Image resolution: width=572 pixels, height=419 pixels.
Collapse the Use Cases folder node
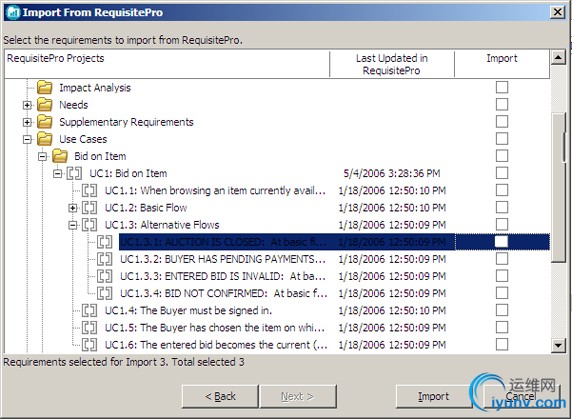coord(27,139)
